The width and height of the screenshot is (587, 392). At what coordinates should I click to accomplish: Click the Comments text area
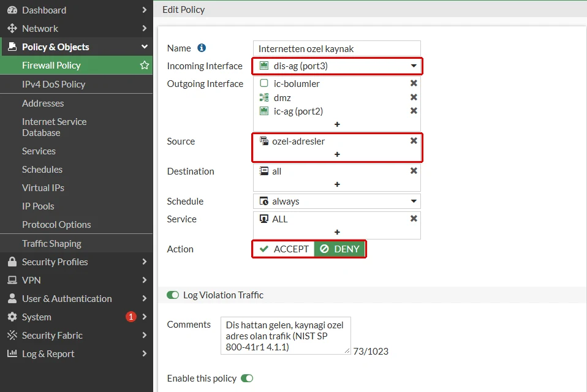(286, 336)
